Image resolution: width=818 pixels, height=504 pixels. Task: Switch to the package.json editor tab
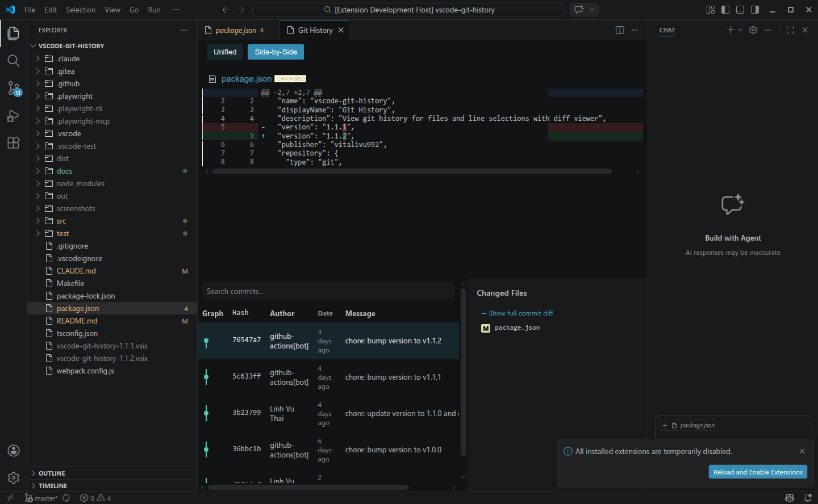click(x=239, y=30)
